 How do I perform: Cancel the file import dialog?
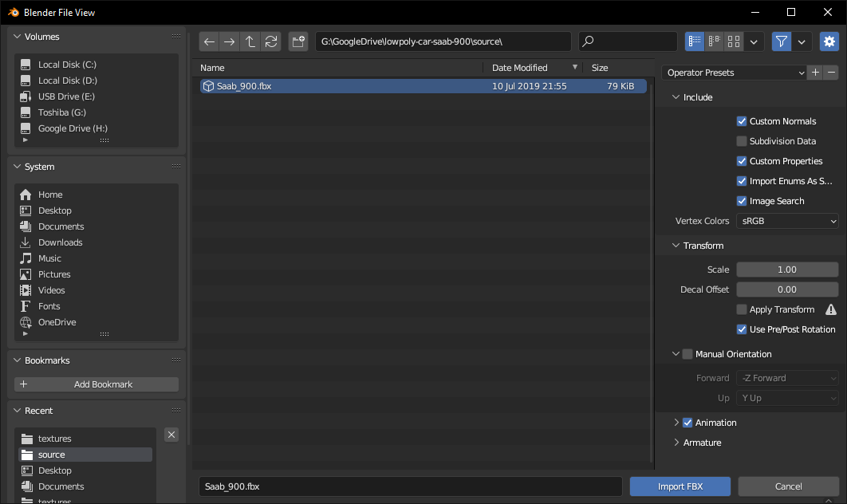[x=788, y=486]
